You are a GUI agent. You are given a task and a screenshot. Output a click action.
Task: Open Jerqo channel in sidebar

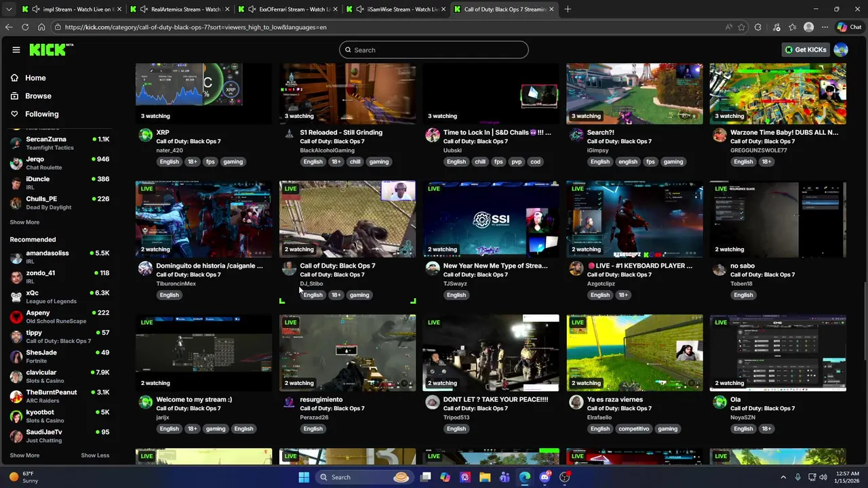60,163
